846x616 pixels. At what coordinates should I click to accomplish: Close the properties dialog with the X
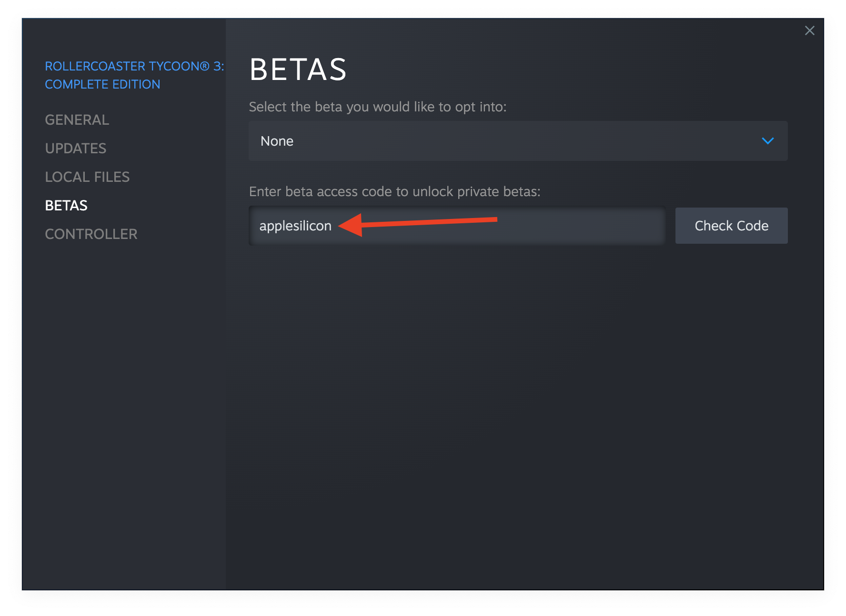point(809,31)
